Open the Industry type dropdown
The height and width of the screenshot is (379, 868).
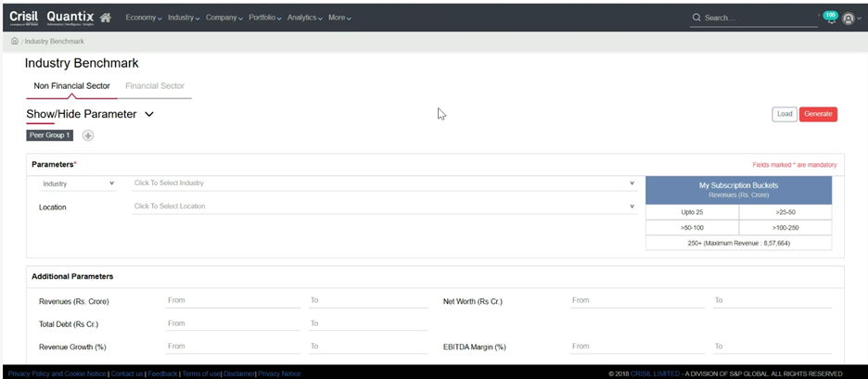click(78, 183)
